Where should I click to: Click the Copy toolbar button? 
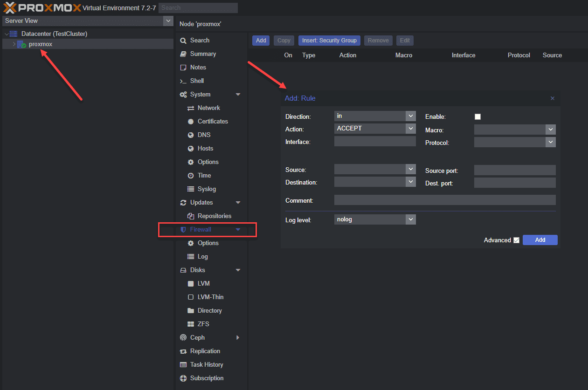284,41
